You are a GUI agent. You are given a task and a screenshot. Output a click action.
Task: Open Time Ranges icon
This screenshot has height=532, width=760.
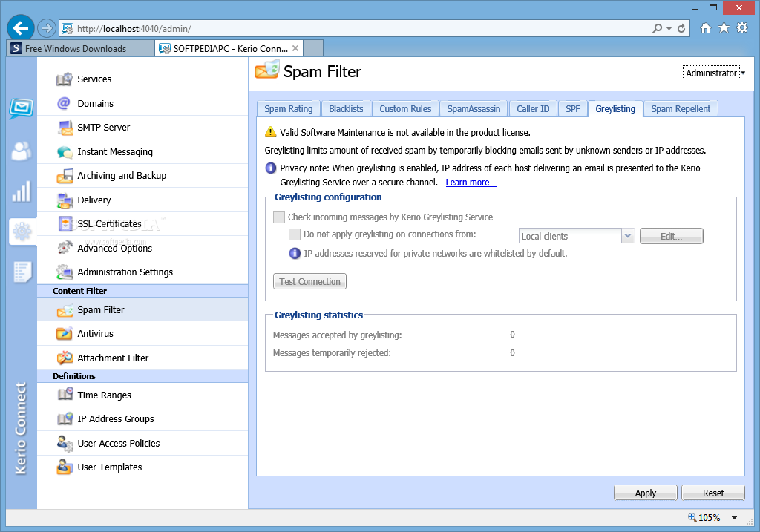coord(65,395)
